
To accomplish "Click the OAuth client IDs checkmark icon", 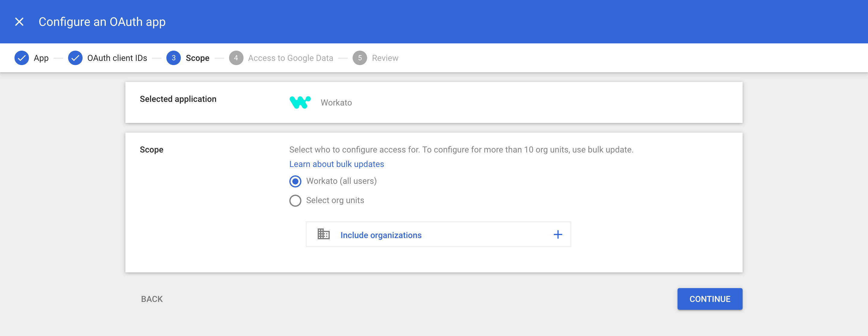I will pyautogui.click(x=74, y=58).
